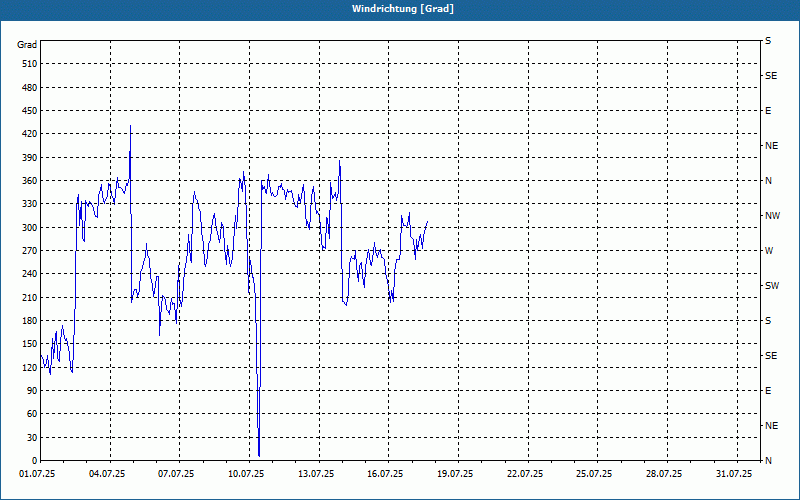Click the y-axis value 300
Viewport: 800px width, 500px height.
[30, 228]
